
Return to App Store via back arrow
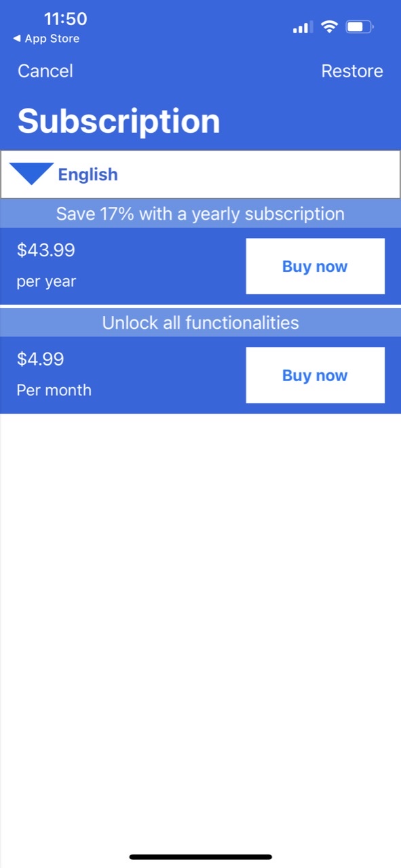click(x=46, y=39)
